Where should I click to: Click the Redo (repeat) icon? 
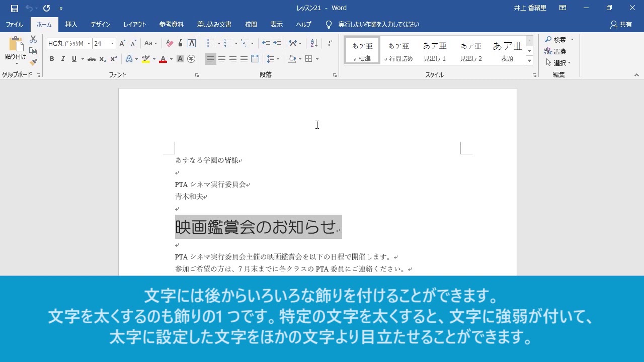[x=46, y=8]
